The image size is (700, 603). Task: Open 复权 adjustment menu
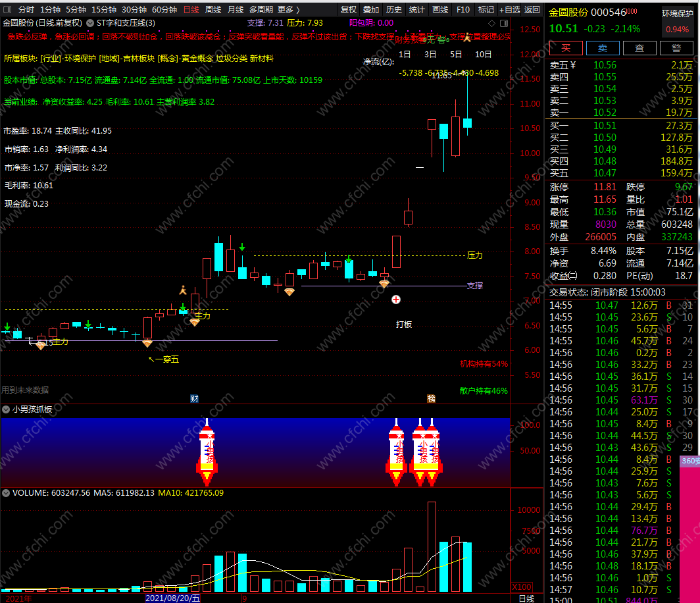pyautogui.click(x=349, y=9)
